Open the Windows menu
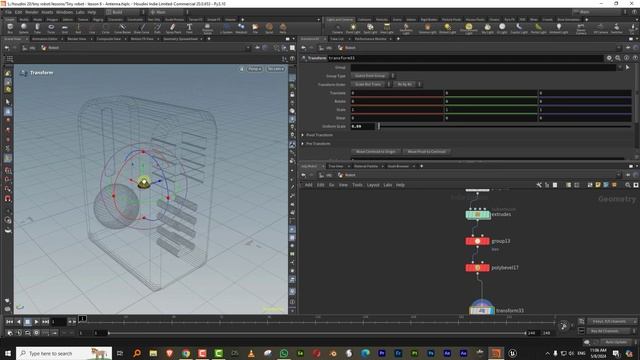 coord(64,12)
